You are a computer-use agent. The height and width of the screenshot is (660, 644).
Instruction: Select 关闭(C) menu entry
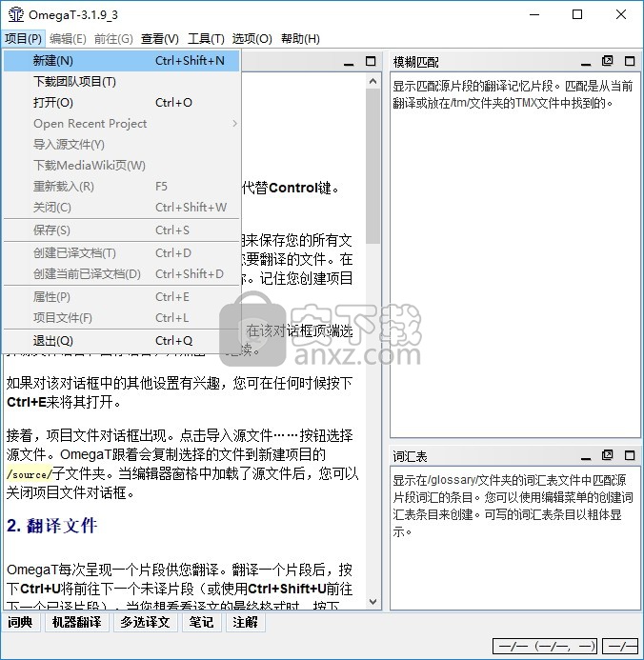tap(122, 208)
